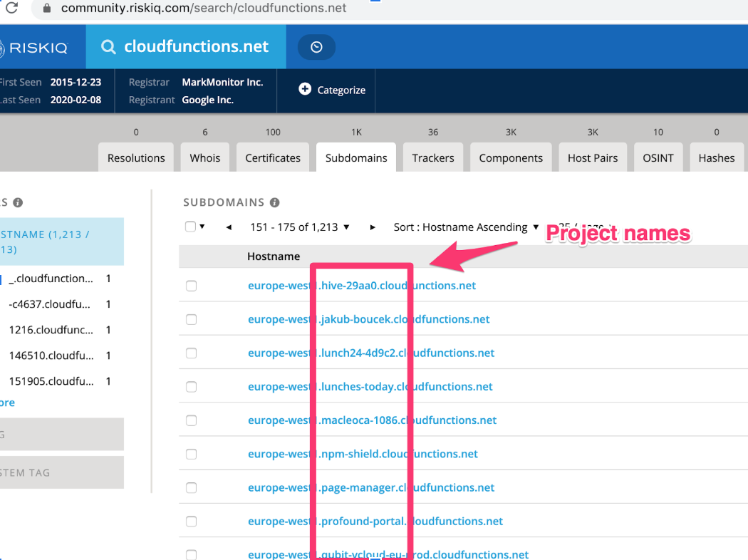Click the Hostname column header
This screenshot has width=748, height=560.
(274, 256)
